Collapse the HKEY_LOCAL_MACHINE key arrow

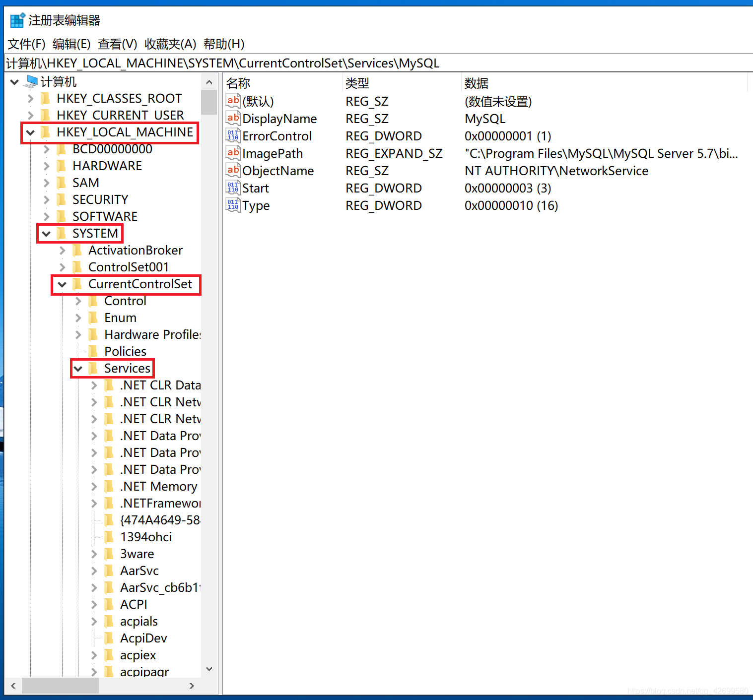tap(30, 132)
